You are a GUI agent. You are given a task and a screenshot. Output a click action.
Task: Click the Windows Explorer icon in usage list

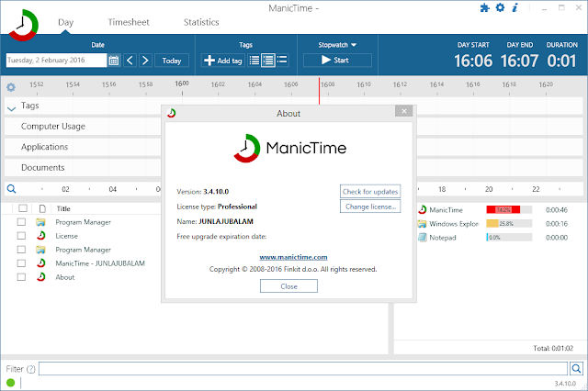click(x=423, y=224)
